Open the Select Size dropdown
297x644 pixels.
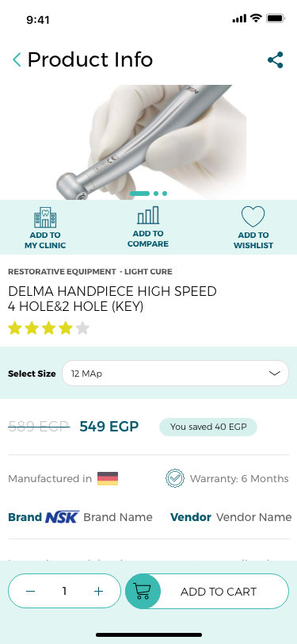175,374
